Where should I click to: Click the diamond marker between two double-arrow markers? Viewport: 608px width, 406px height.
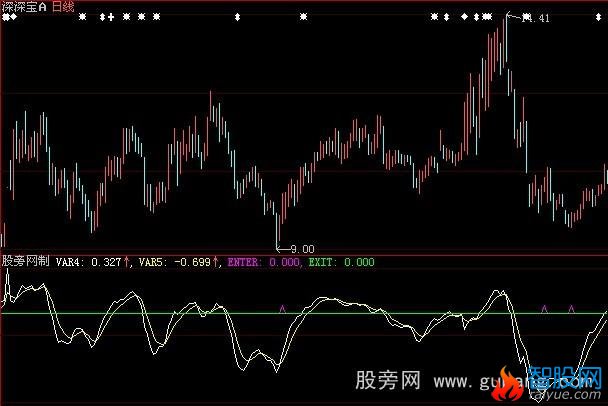[464, 17]
